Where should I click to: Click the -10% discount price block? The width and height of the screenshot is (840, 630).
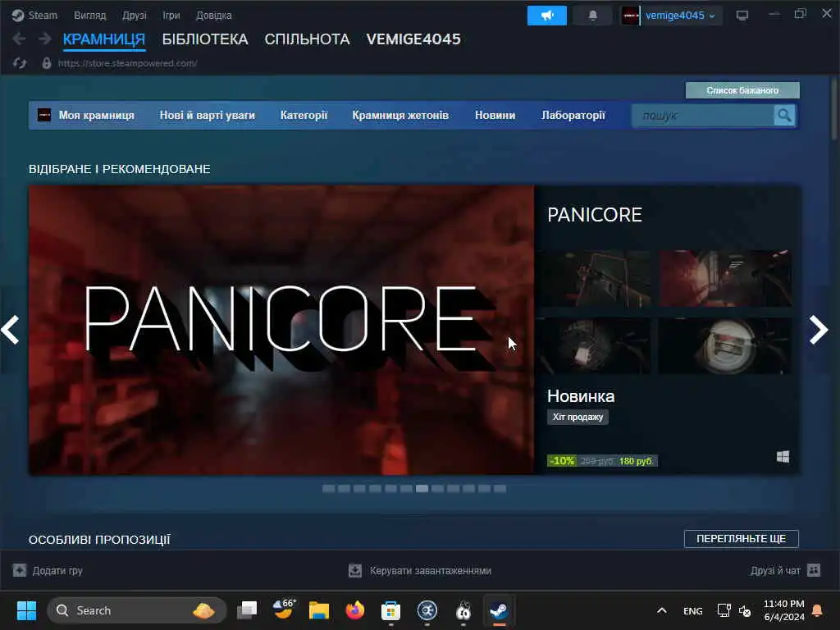tap(601, 461)
